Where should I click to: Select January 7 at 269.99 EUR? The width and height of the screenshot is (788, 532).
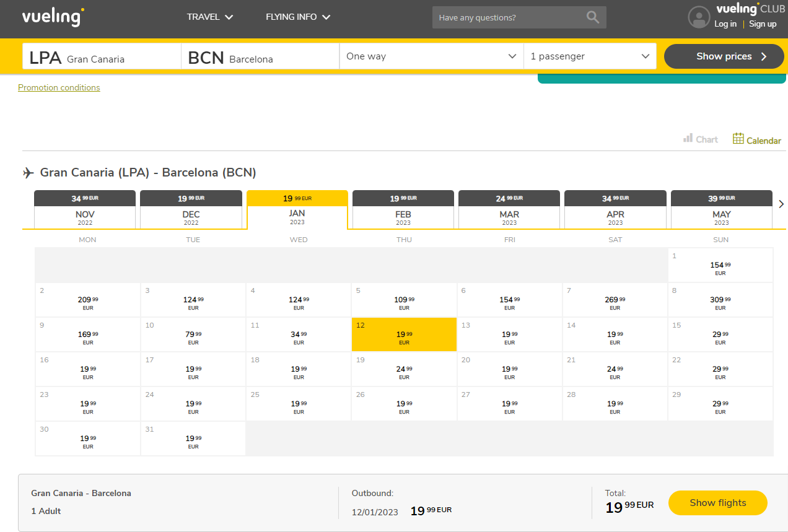[x=615, y=300]
